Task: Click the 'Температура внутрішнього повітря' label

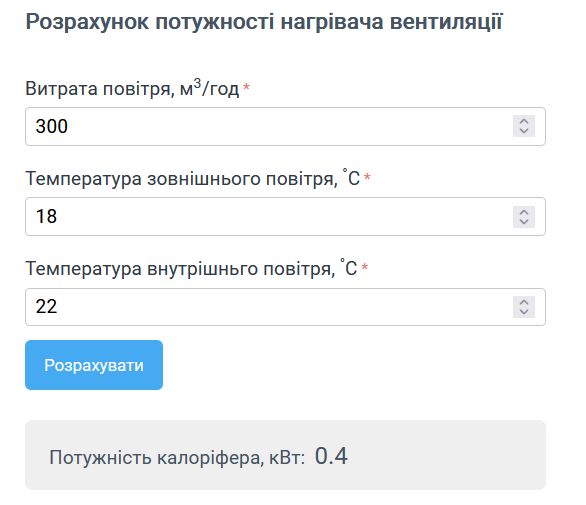Action: 191,268
